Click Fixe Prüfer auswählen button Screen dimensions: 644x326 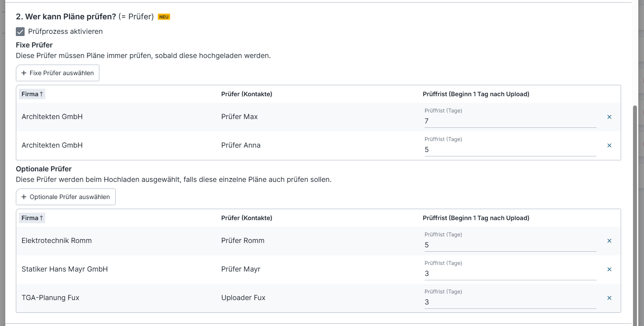(58, 73)
